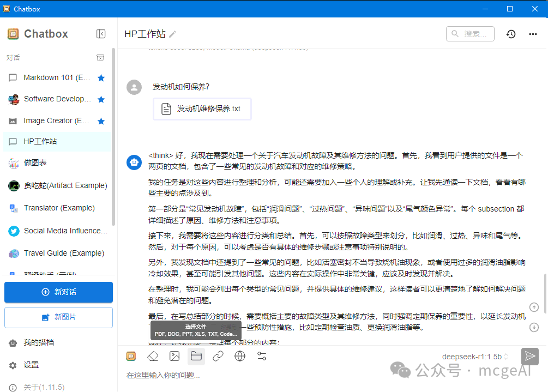Open the file picker with the folder icon
The image size is (548, 392).
(196, 356)
